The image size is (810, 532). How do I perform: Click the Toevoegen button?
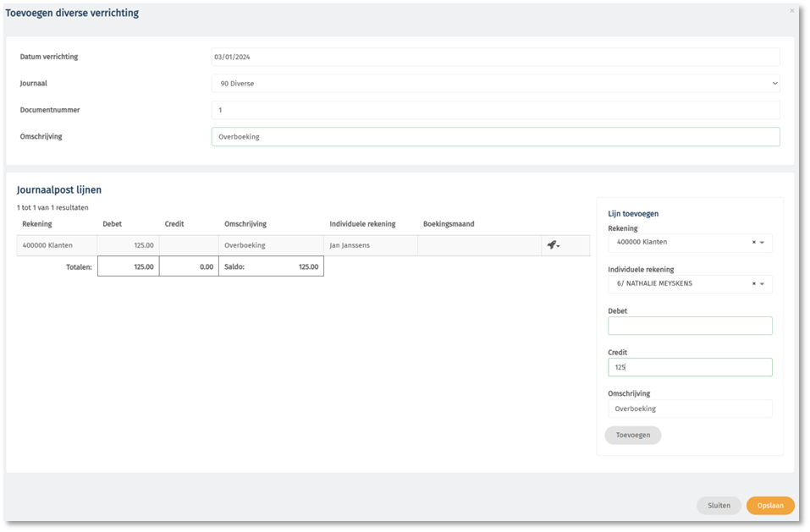tap(633, 435)
